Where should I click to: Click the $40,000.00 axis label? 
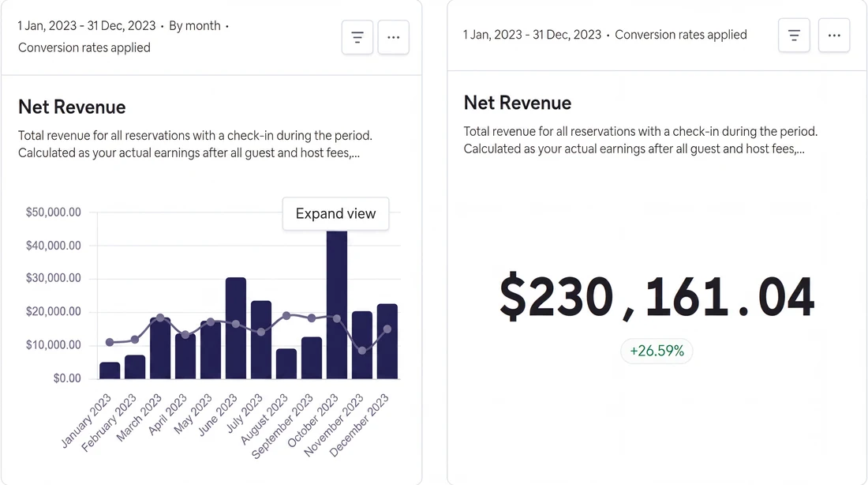click(x=53, y=245)
